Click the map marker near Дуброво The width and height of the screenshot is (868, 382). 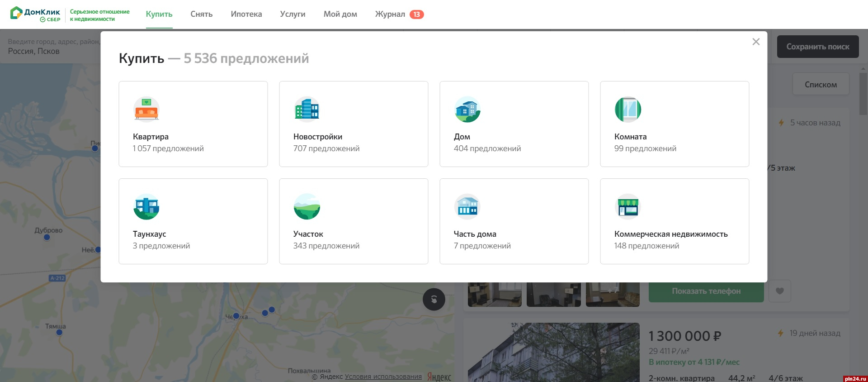pyautogui.click(x=47, y=237)
